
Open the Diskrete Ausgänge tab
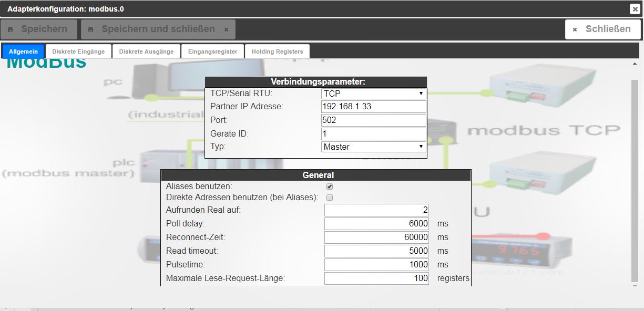click(146, 51)
